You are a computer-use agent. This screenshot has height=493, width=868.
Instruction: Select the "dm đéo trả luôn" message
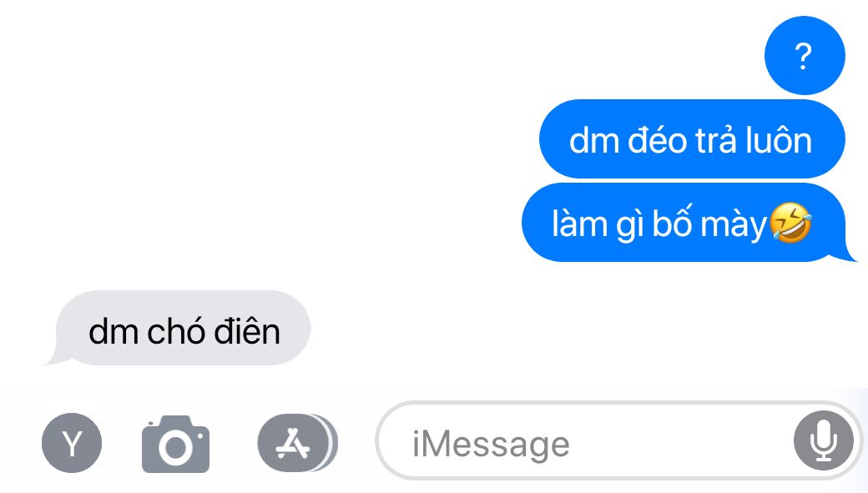point(692,138)
